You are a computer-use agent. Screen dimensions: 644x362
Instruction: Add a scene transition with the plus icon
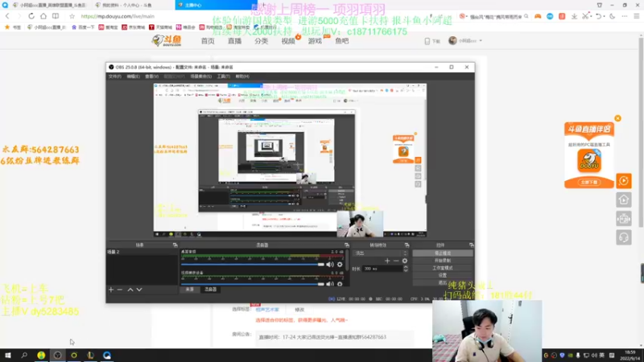coord(387,261)
